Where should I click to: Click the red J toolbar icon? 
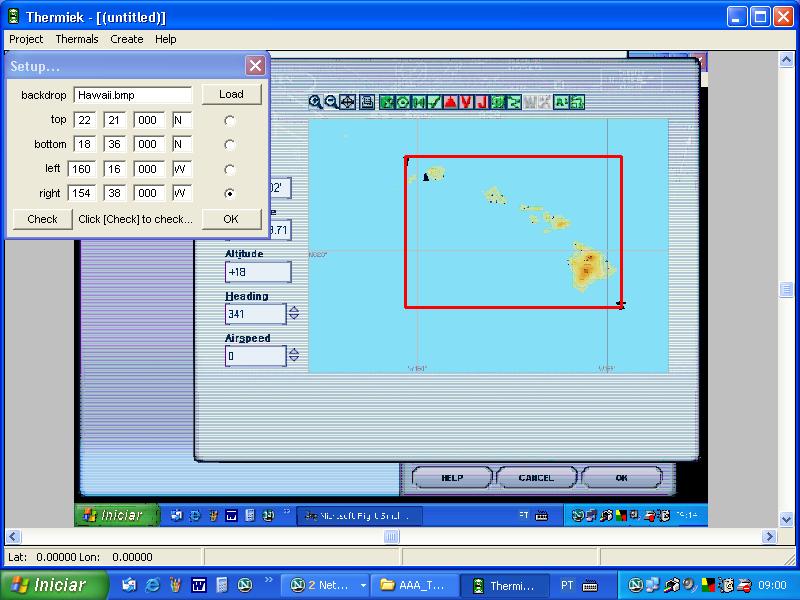(481, 101)
